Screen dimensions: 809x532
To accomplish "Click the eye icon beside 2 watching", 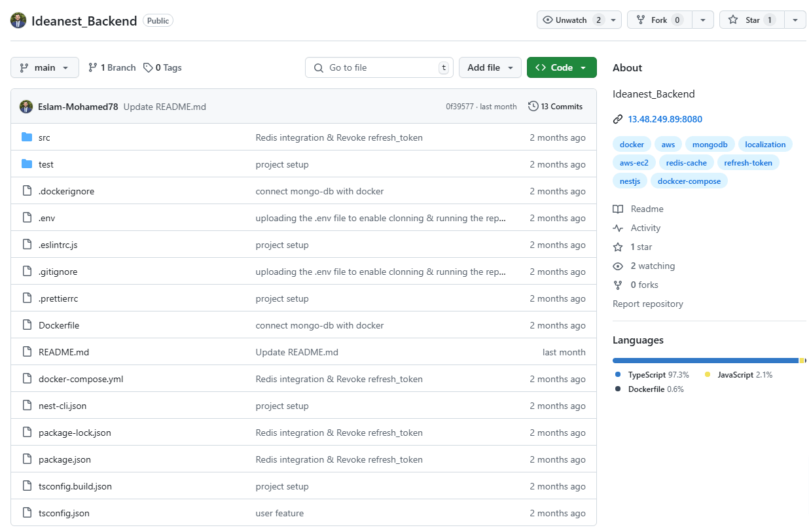I will 618,266.
